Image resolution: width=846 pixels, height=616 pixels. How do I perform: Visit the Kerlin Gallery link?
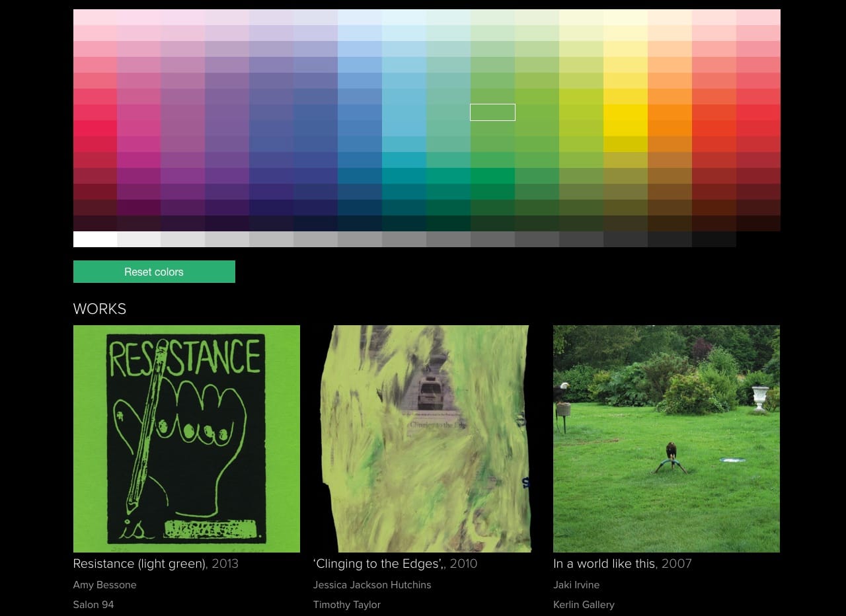[x=584, y=605]
